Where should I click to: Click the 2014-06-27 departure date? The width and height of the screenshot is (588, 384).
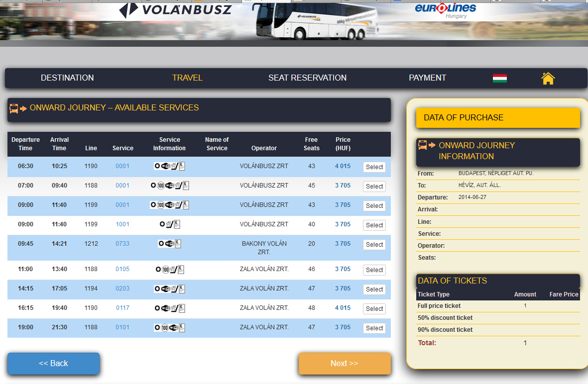tap(472, 197)
